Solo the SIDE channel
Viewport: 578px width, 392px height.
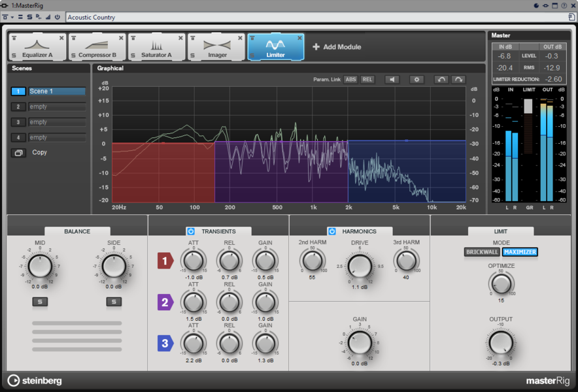[114, 302]
